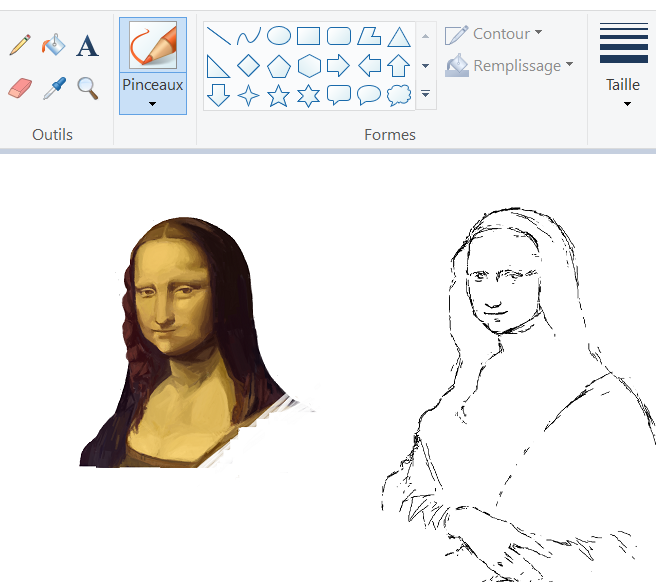Choose the curve shape
656x582 pixels.
pyautogui.click(x=249, y=36)
